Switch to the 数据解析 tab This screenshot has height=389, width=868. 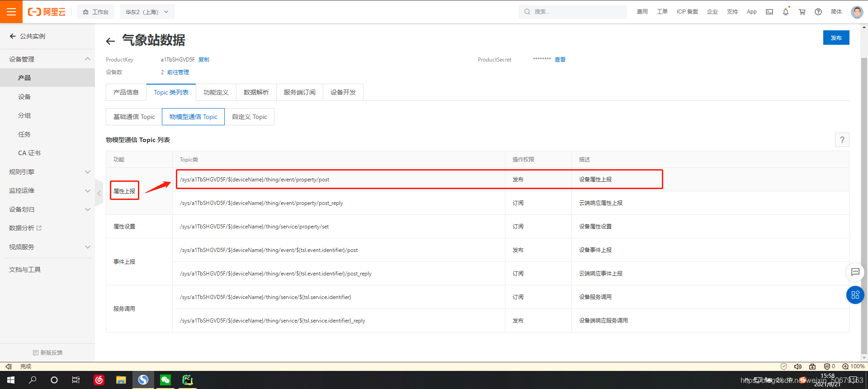(x=256, y=92)
